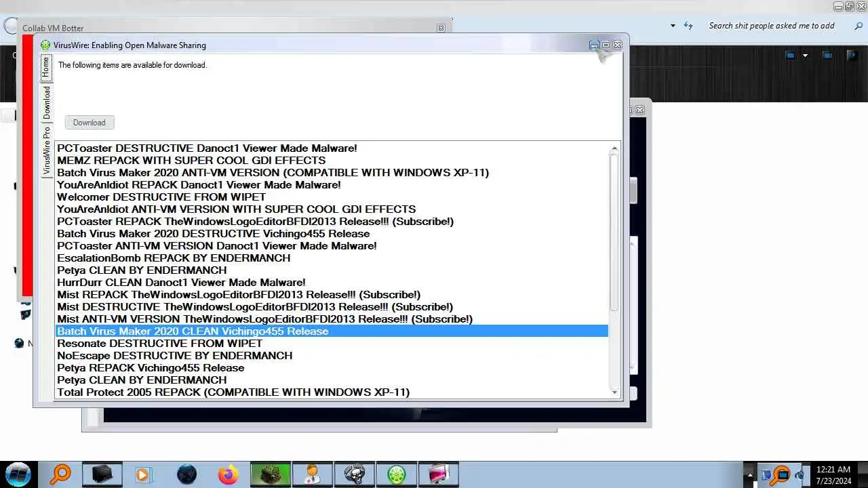Switch to the Home vertical tab

tap(45, 66)
